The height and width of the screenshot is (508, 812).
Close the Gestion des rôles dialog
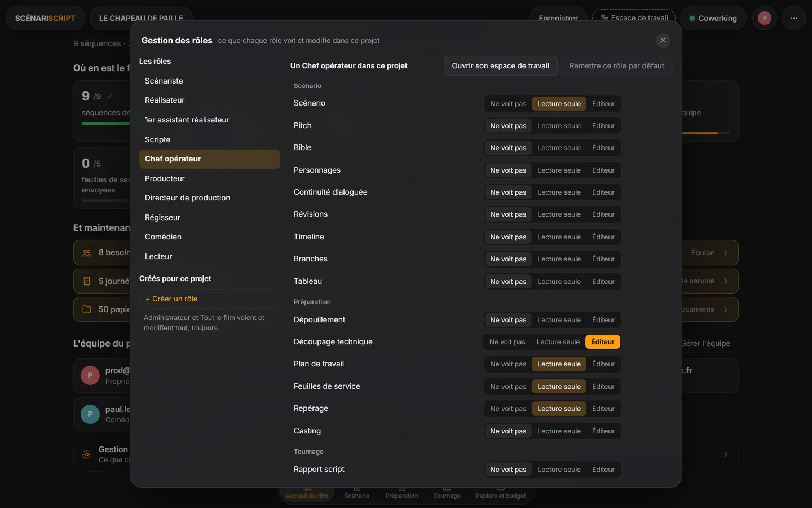pos(663,40)
